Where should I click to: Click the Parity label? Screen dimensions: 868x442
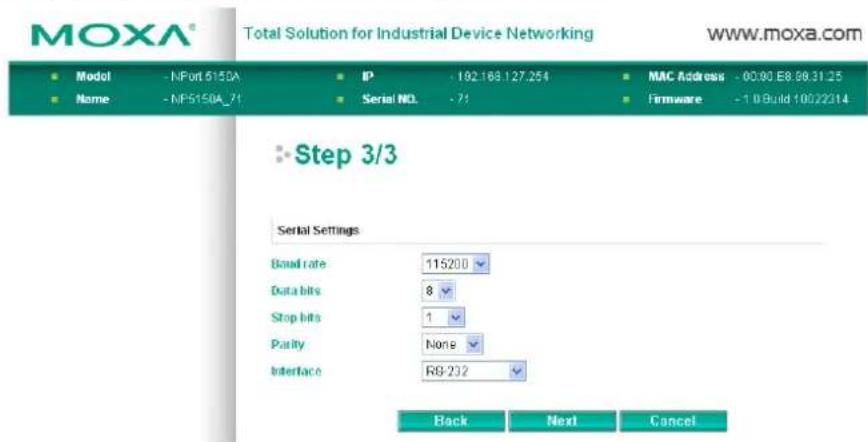[288, 345]
